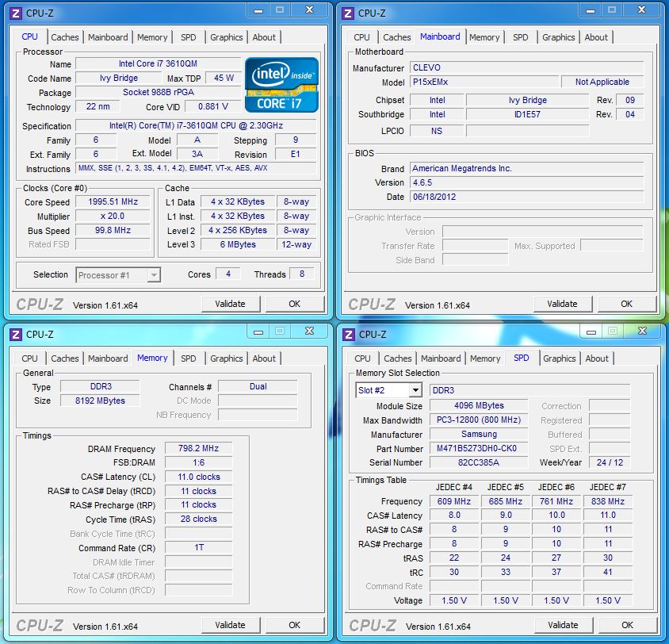Click OK in the Mainboard window
The width and height of the screenshot is (669, 644).
[626, 304]
